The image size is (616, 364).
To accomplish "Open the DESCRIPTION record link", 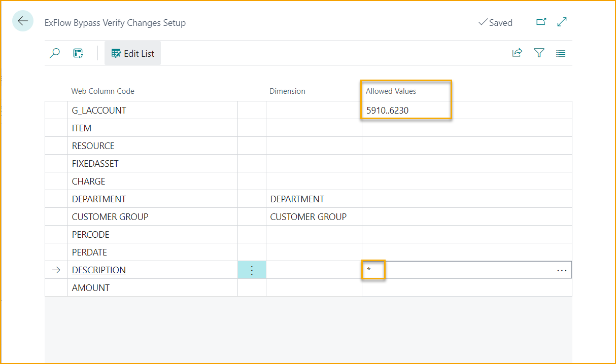I will 98,270.
